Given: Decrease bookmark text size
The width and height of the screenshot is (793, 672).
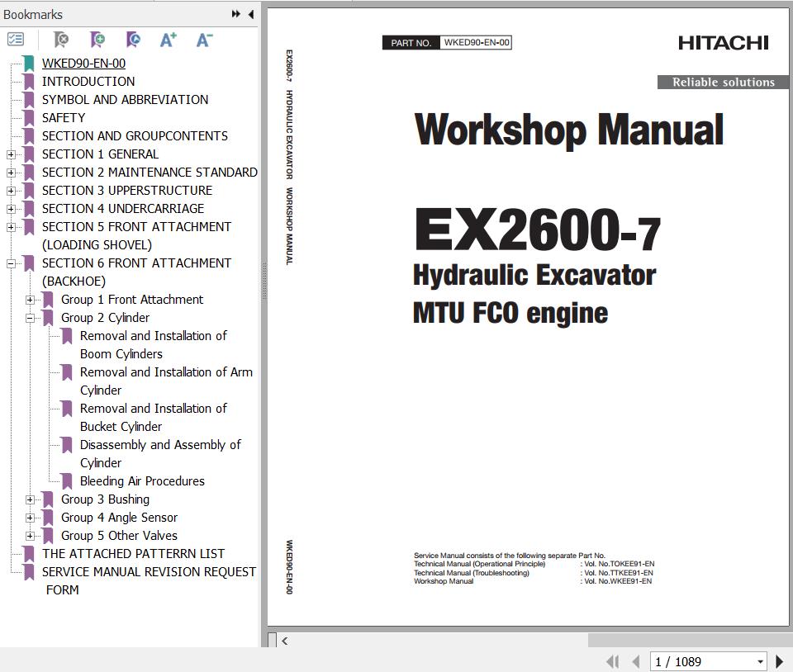Looking at the screenshot, I should tap(204, 40).
